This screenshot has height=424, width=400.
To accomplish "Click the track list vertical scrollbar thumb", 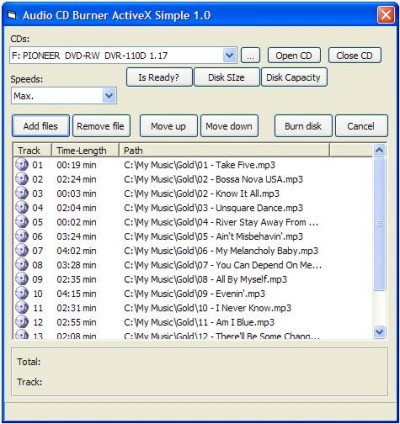I will coord(379,223).
